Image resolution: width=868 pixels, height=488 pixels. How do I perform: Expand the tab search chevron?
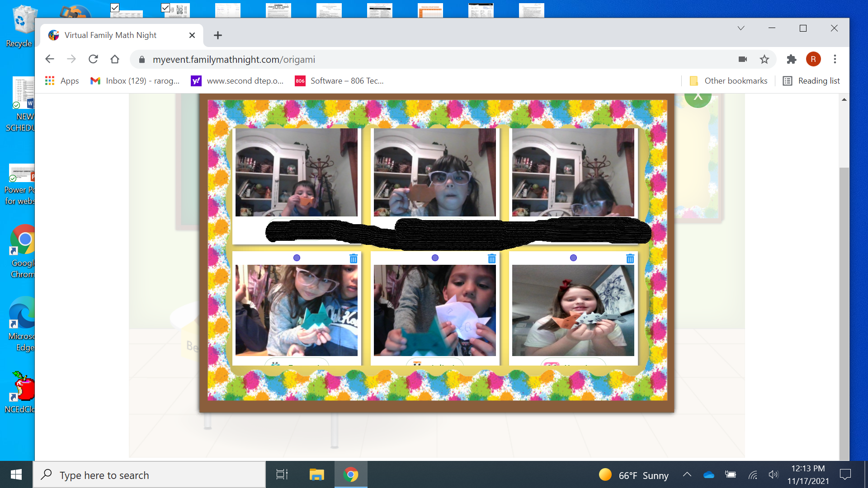tap(741, 28)
